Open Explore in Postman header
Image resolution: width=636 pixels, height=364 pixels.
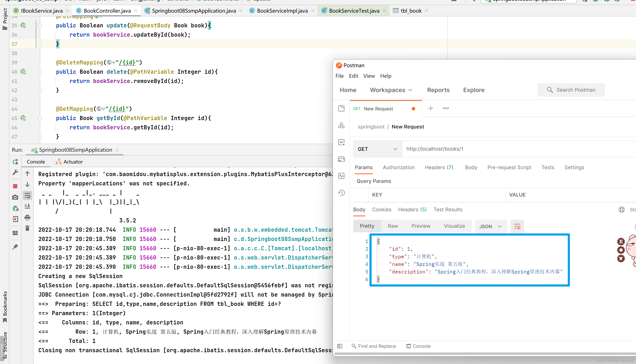point(474,90)
